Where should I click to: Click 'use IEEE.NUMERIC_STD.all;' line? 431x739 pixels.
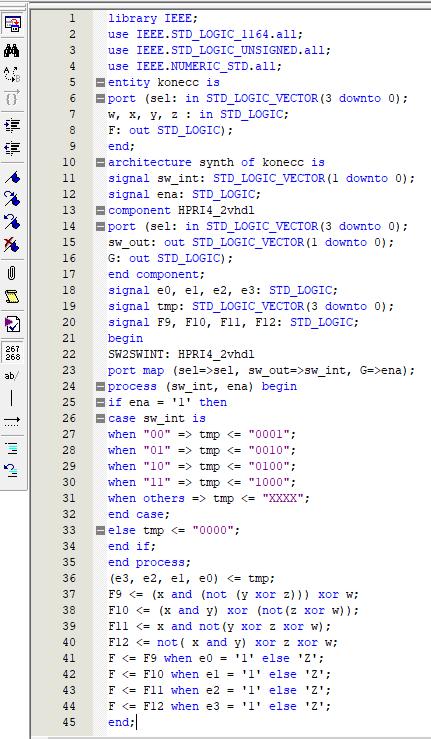[195, 66]
